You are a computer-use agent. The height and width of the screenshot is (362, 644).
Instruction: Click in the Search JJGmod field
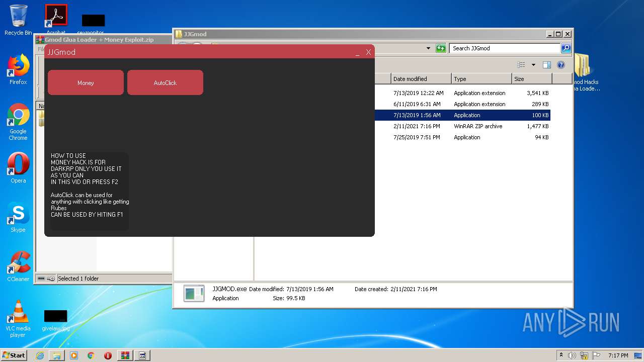point(505,48)
